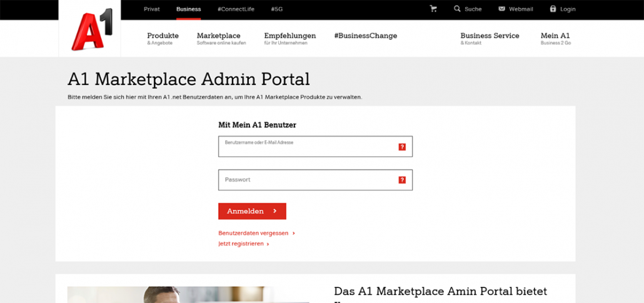Viewport: 644px width, 303px height.
Task: Click the Login text link
Action: coord(568,9)
